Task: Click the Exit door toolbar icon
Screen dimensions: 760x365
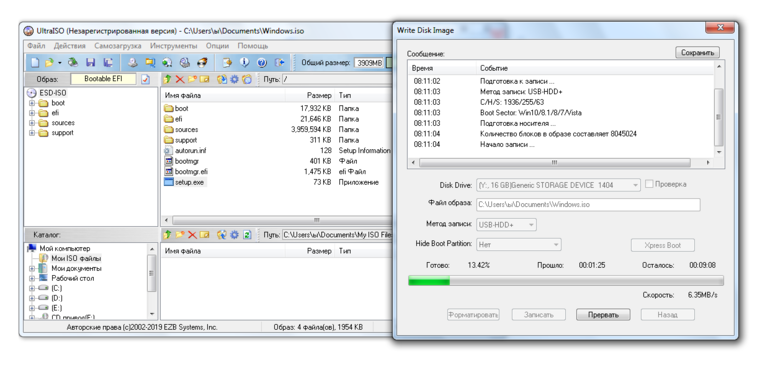Action: [280, 63]
